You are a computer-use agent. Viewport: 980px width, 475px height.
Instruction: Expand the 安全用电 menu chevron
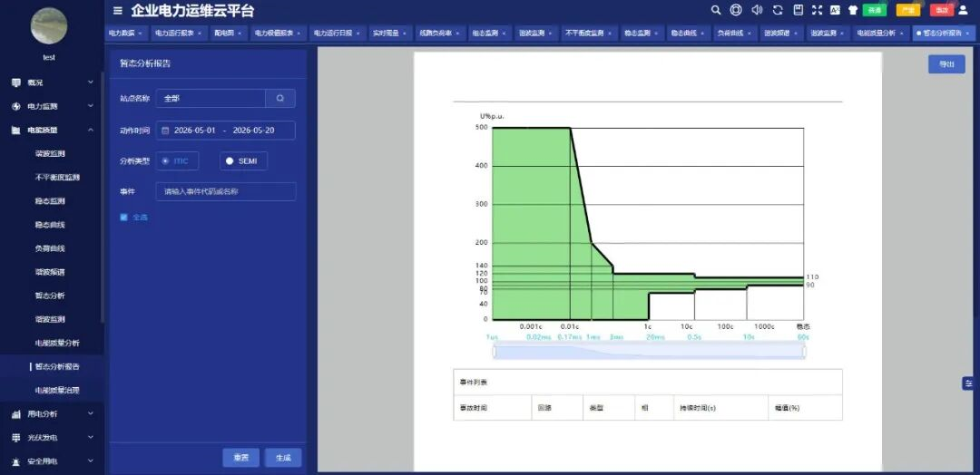[91, 461]
